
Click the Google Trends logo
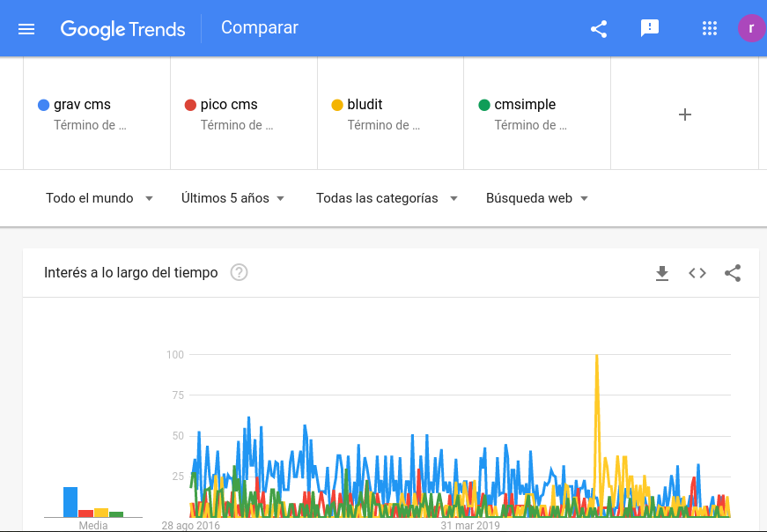(x=122, y=29)
